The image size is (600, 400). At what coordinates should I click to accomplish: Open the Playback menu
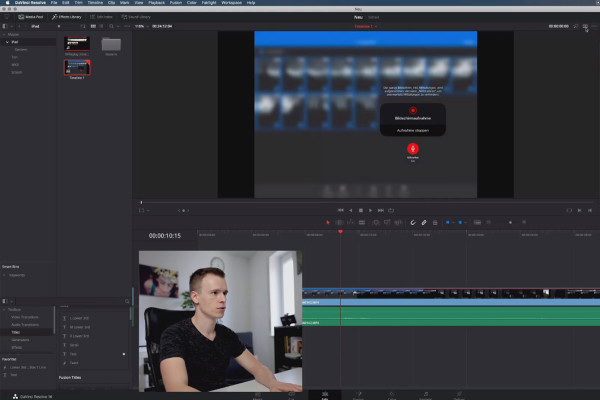(x=156, y=3)
